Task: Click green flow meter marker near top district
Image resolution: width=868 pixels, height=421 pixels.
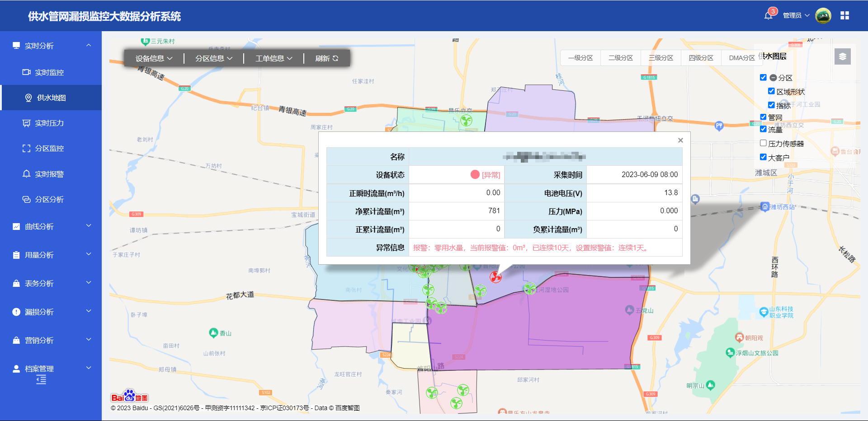Action: (x=466, y=121)
